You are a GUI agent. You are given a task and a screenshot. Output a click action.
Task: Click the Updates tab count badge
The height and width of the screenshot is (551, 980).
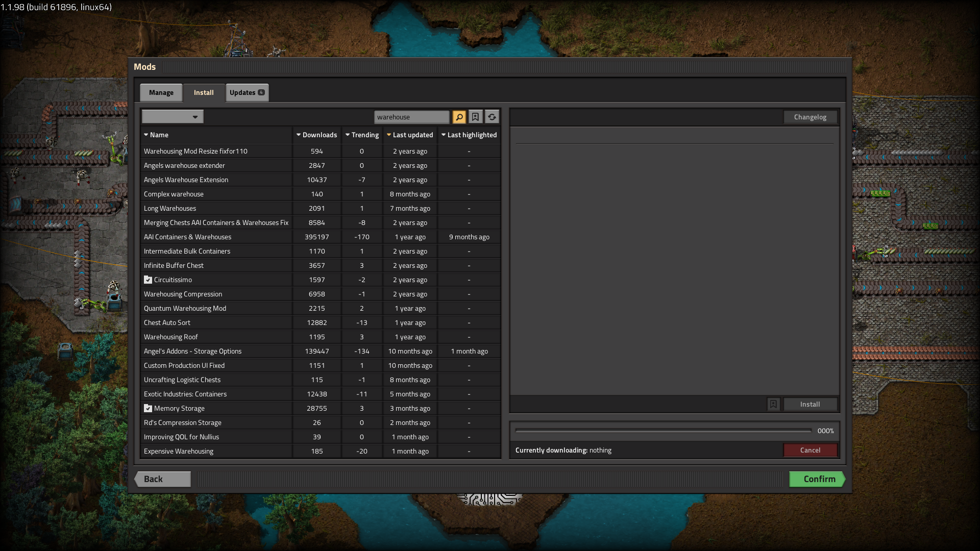pyautogui.click(x=261, y=92)
